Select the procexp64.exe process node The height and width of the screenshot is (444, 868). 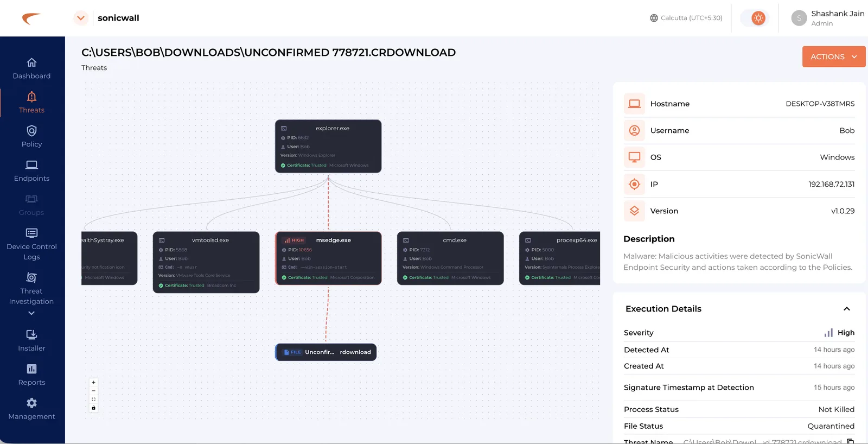(x=560, y=258)
